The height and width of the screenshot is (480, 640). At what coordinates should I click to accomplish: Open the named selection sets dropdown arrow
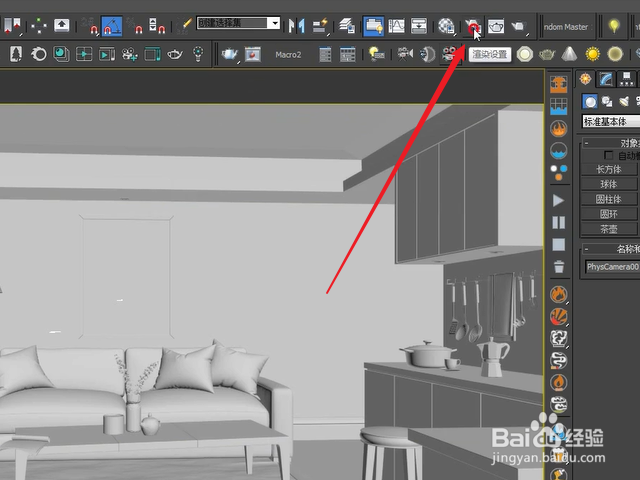click(x=275, y=23)
